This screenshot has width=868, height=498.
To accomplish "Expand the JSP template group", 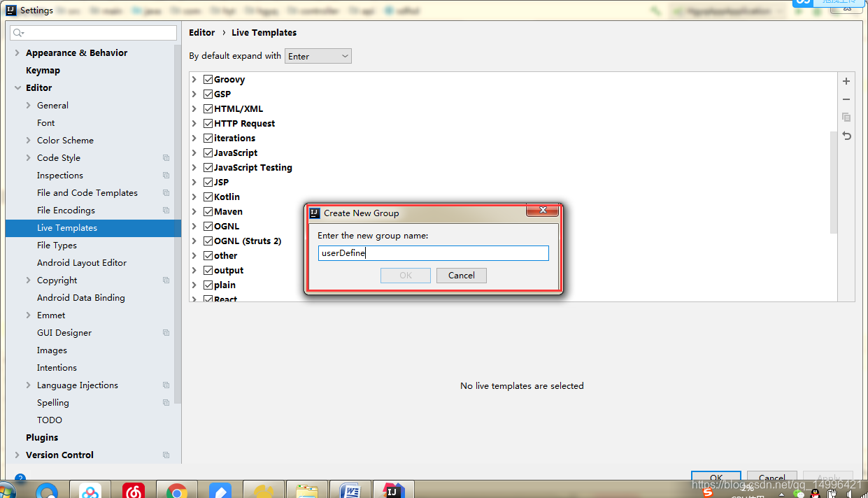I will coord(194,183).
